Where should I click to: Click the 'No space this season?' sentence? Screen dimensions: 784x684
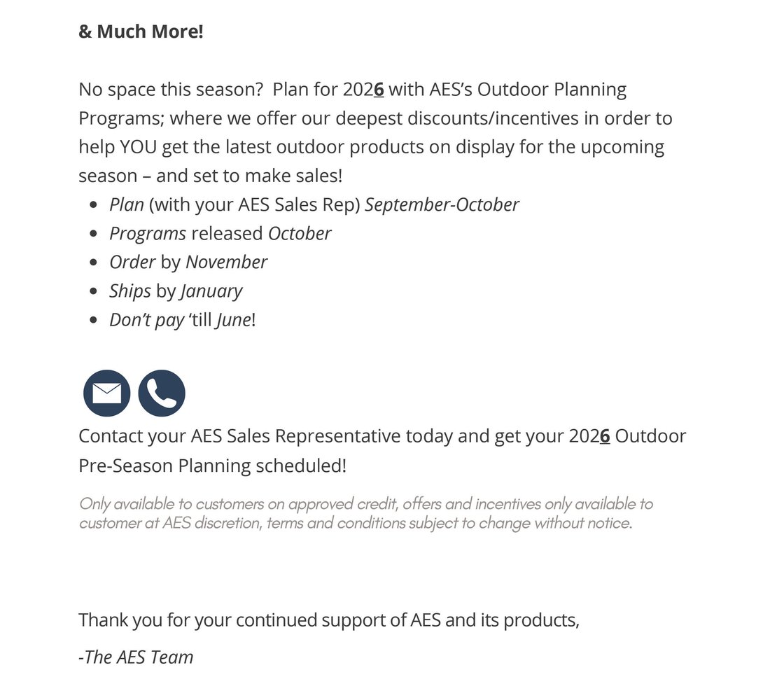170,90
